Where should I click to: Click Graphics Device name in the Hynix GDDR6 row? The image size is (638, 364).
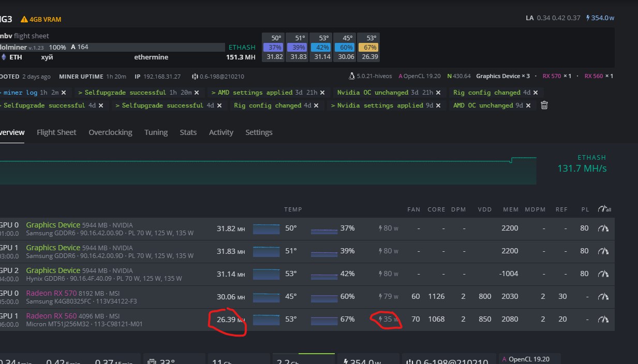[53, 270]
